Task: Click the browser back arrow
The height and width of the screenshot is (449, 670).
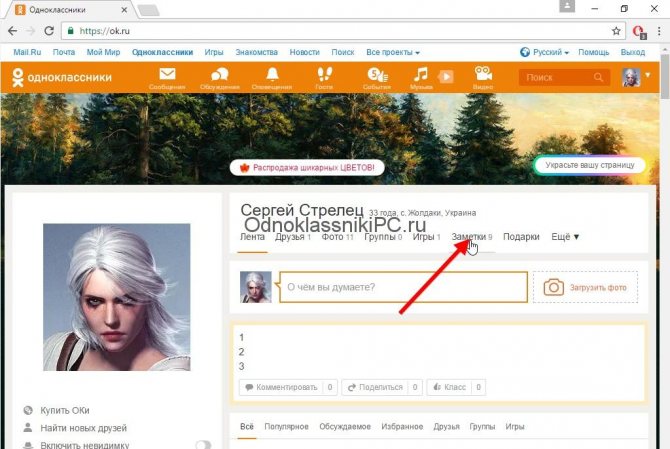Action: [x=13, y=31]
